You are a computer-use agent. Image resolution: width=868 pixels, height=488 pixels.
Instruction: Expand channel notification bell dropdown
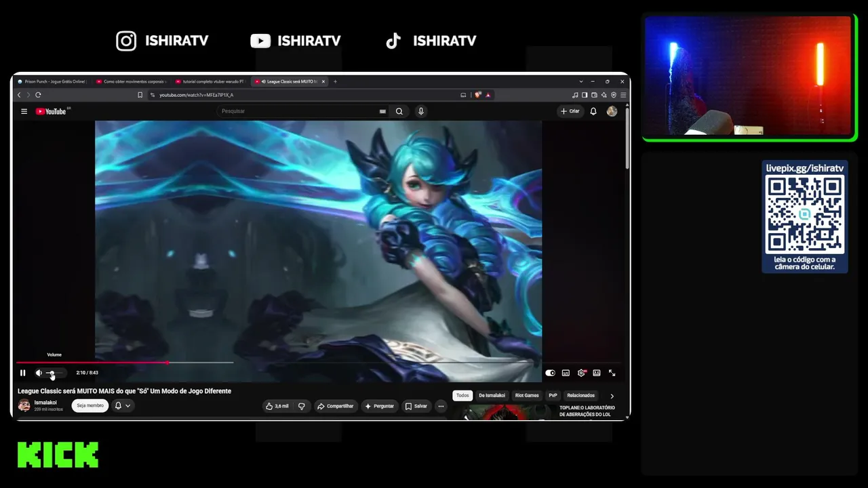click(123, 405)
